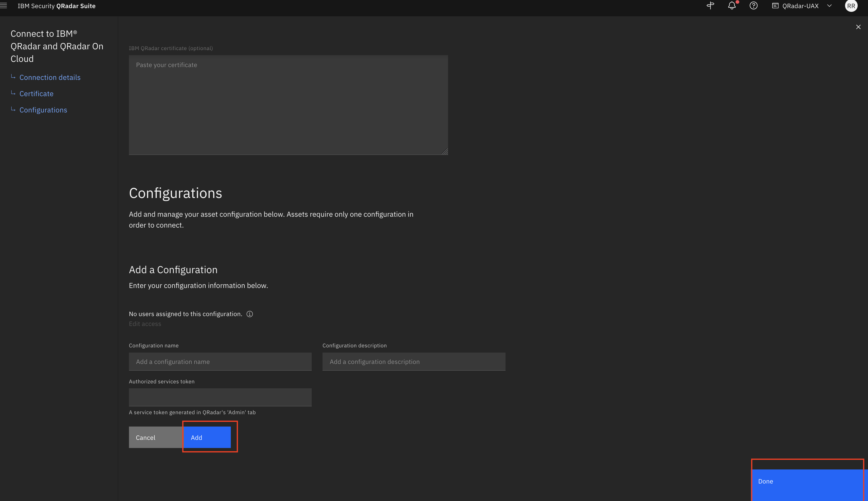Screen dimensions: 868x501
Task: Jump to Certificate section
Action: 36,94
